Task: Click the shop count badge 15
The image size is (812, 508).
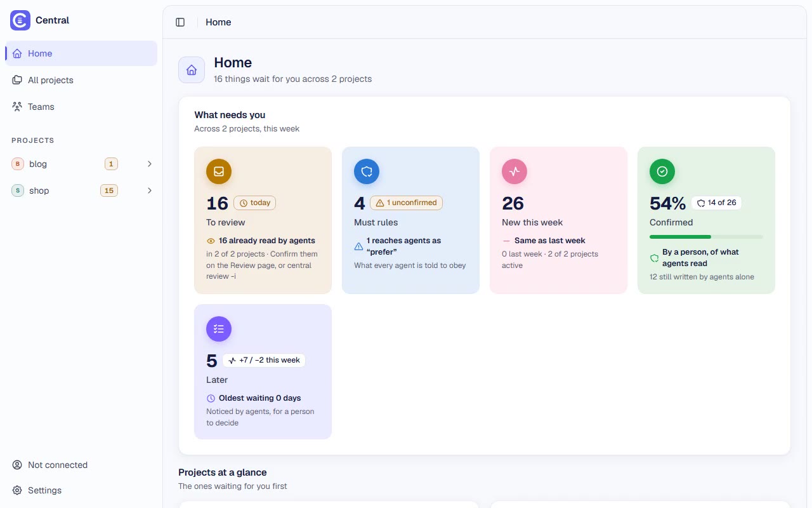Action: coord(109,190)
